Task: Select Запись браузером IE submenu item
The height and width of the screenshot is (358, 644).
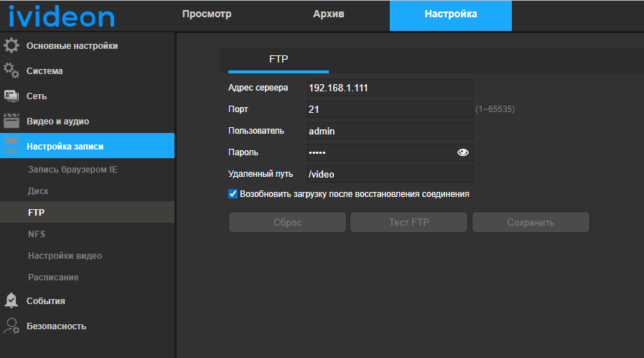Action: pyautogui.click(x=87, y=170)
